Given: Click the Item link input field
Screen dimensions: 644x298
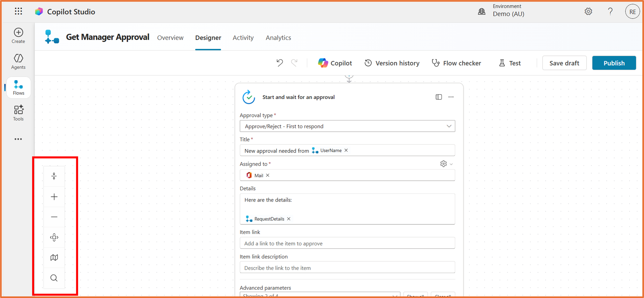Looking at the screenshot, I should [347, 243].
